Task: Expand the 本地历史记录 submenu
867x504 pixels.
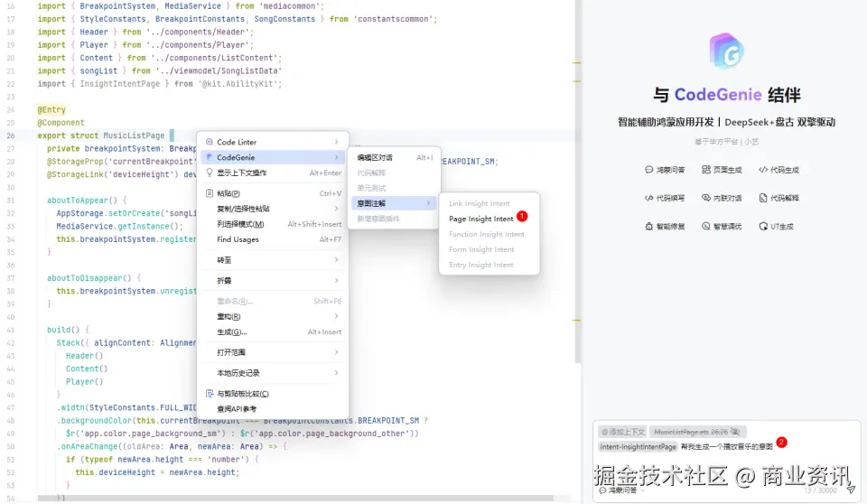Action: point(273,373)
